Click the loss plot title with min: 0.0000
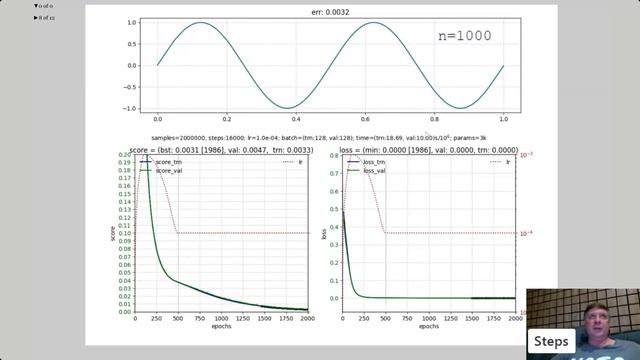The height and width of the screenshot is (360, 640). [429, 150]
